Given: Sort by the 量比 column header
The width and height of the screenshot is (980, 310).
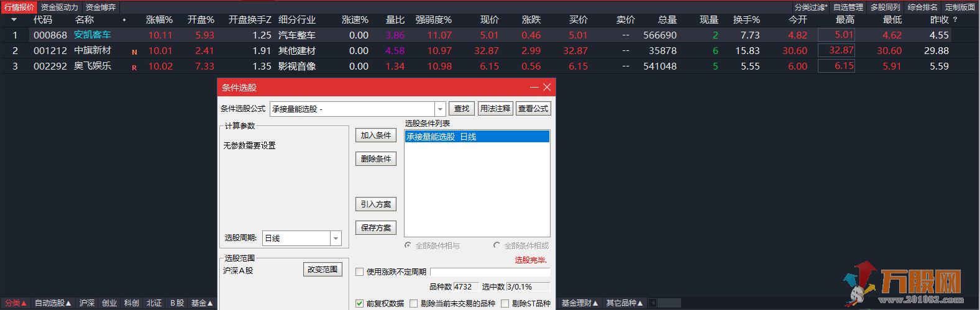Looking at the screenshot, I should [x=395, y=20].
